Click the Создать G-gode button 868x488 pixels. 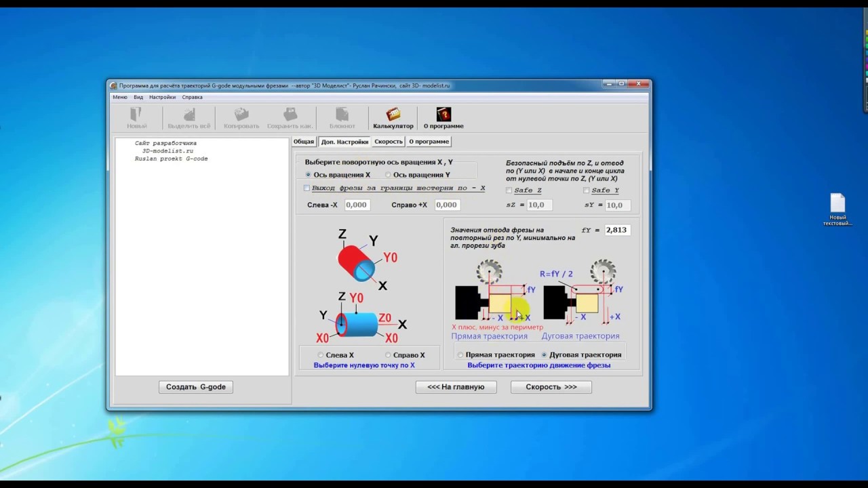[196, 387]
